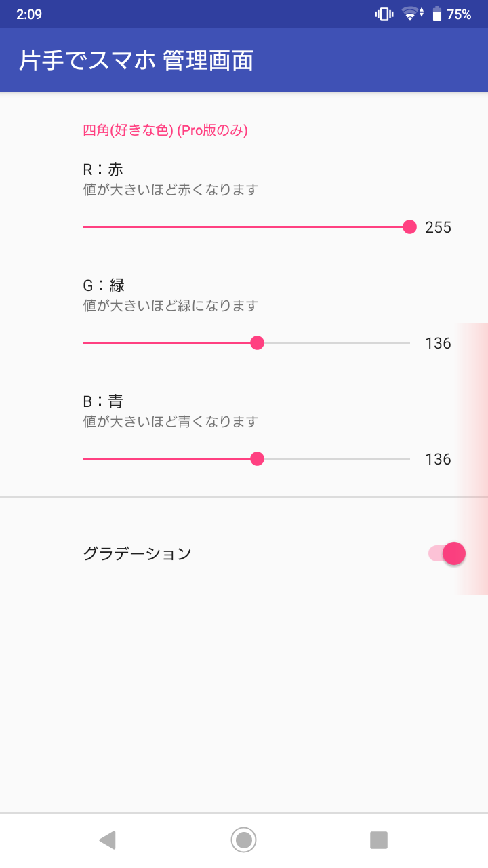488x868 pixels.
Task: Click the G：緑 green slider thumb
Action: click(257, 343)
